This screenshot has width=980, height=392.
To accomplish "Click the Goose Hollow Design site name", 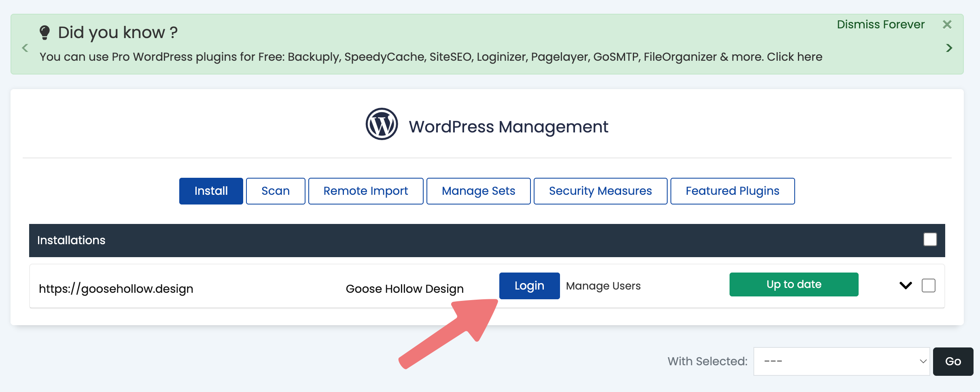I will (x=405, y=289).
